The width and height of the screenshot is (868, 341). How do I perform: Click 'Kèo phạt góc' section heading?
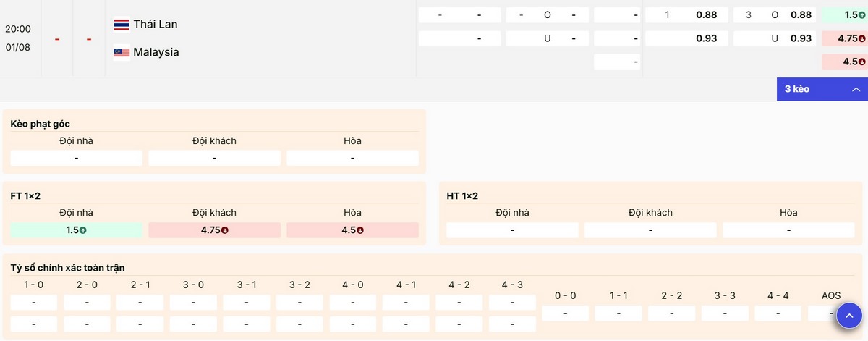click(41, 124)
